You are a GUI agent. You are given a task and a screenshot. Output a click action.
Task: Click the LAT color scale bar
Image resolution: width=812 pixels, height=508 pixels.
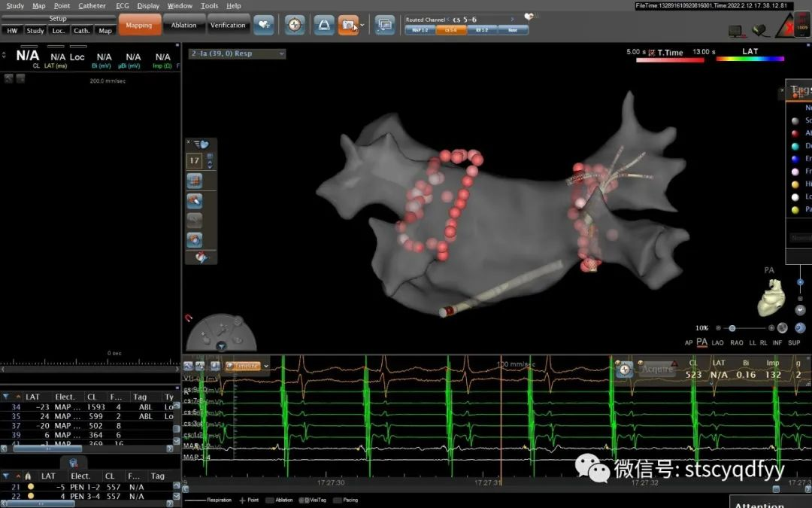coord(750,59)
